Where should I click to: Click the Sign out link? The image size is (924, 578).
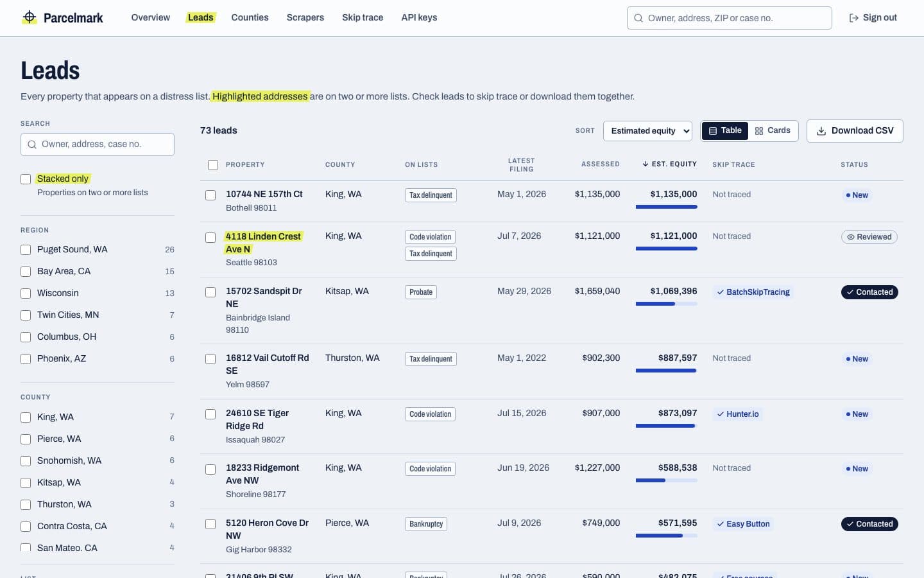coord(873,18)
